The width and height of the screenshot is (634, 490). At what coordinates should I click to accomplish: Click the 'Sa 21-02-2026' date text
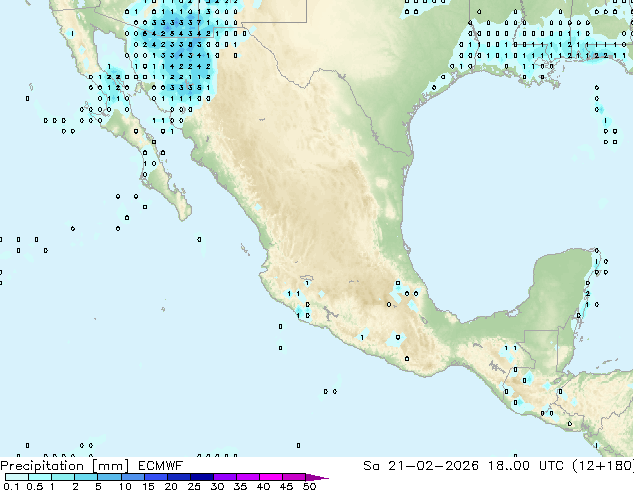click(421, 466)
